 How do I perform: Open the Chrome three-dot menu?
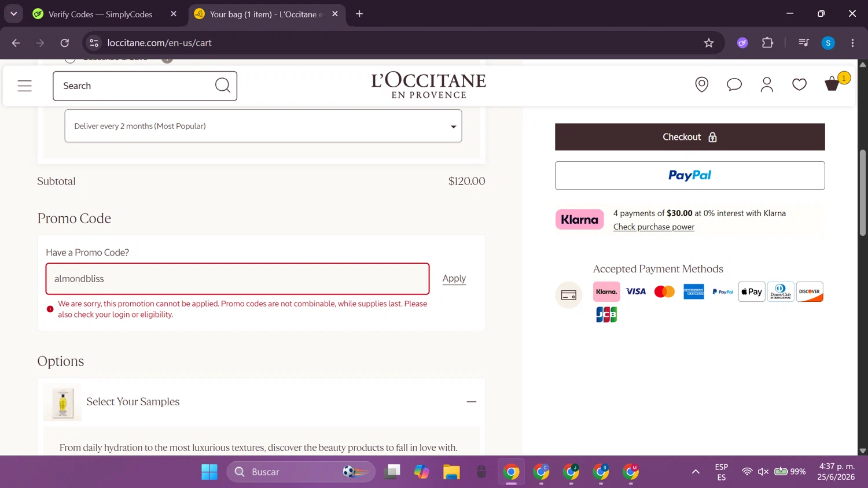coord(852,43)
